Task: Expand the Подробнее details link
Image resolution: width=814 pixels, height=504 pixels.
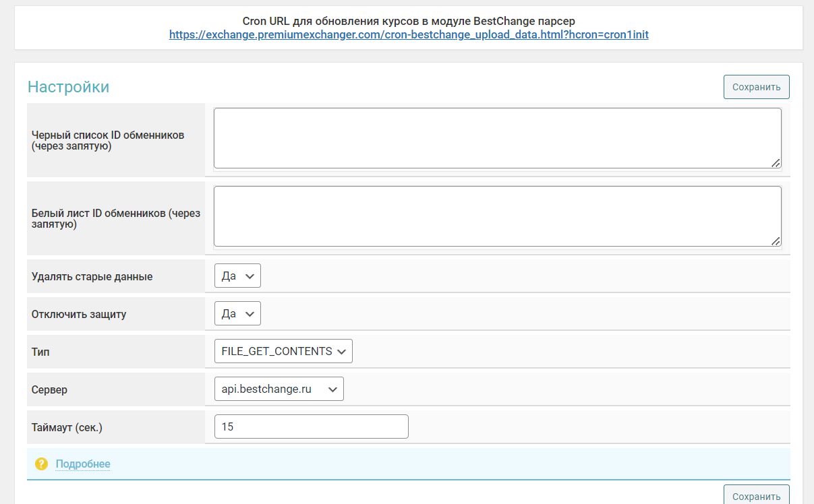Action: [83, 464]
